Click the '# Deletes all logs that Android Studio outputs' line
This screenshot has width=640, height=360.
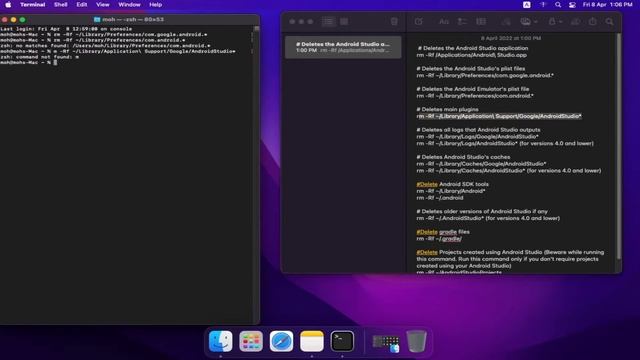coord(478,130)
